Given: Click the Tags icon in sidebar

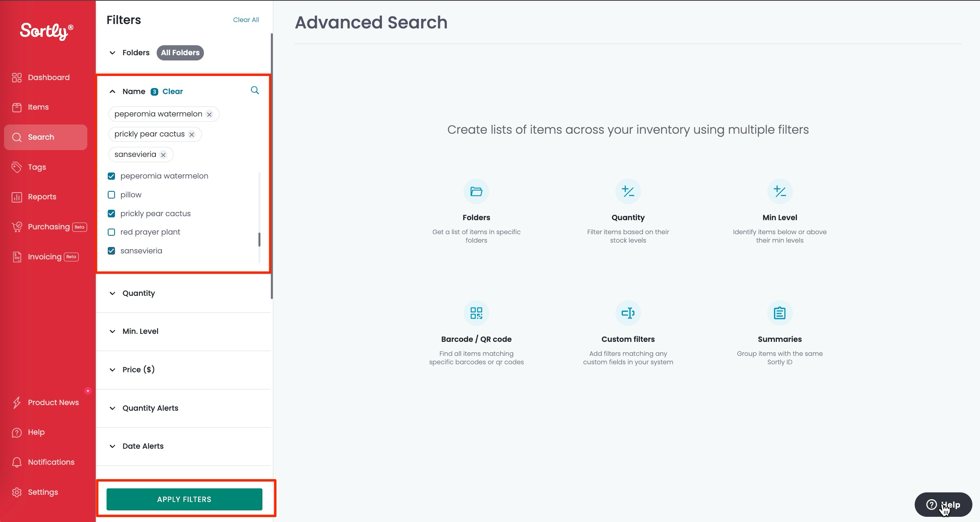Looking at the screenshot, I should pyautogui.click(x=17, y=167).
